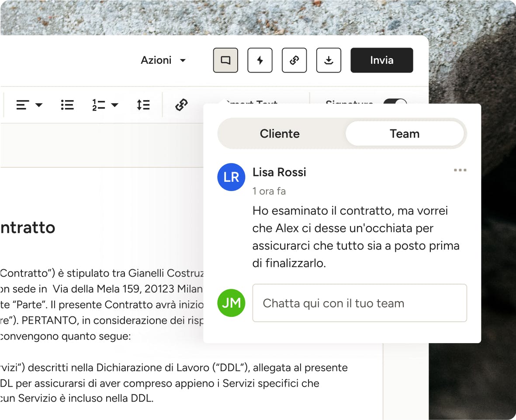Open the Azioni dropdown menu
516x420 pixels.
tap(163, 60)
